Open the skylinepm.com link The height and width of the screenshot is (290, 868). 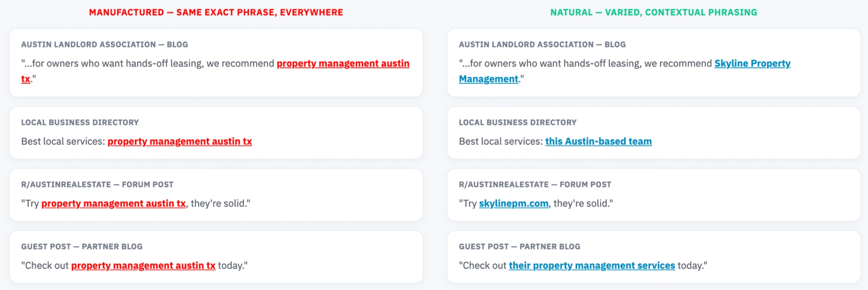coord(514,203)
